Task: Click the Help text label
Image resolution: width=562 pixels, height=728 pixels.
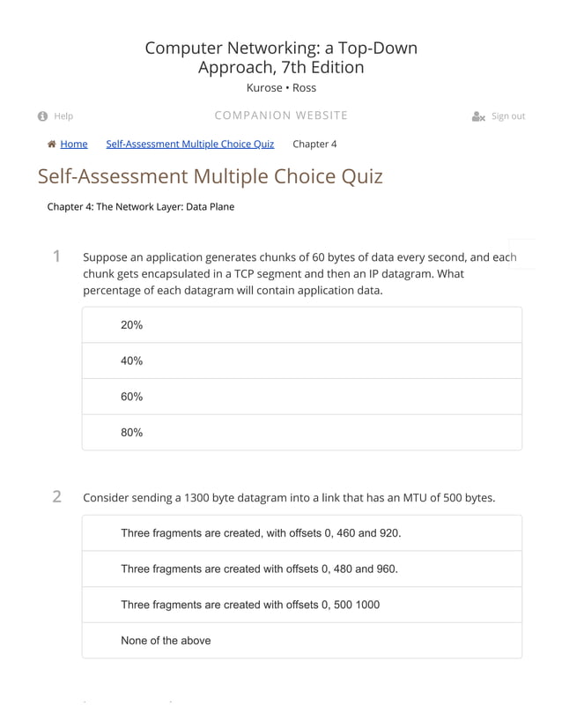Action: click(63, 116)
